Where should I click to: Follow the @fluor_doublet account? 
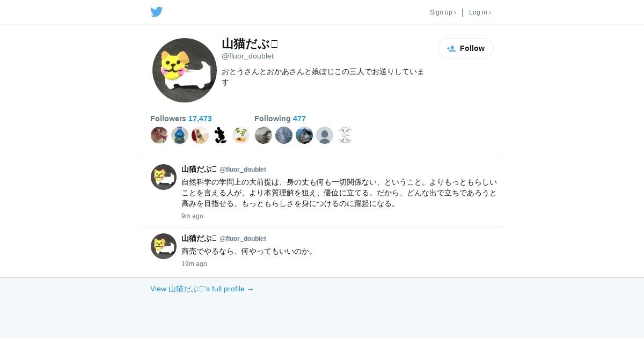point(466,48)
